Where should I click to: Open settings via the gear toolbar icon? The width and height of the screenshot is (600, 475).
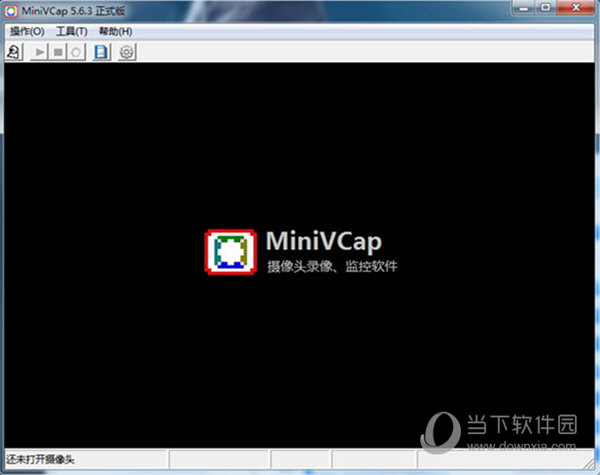[127, 52]
